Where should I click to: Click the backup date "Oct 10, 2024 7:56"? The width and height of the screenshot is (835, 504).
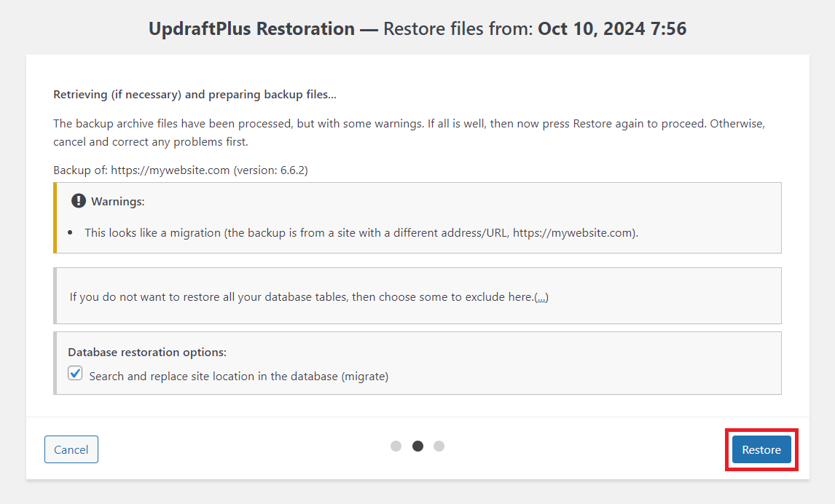point(612,29)
